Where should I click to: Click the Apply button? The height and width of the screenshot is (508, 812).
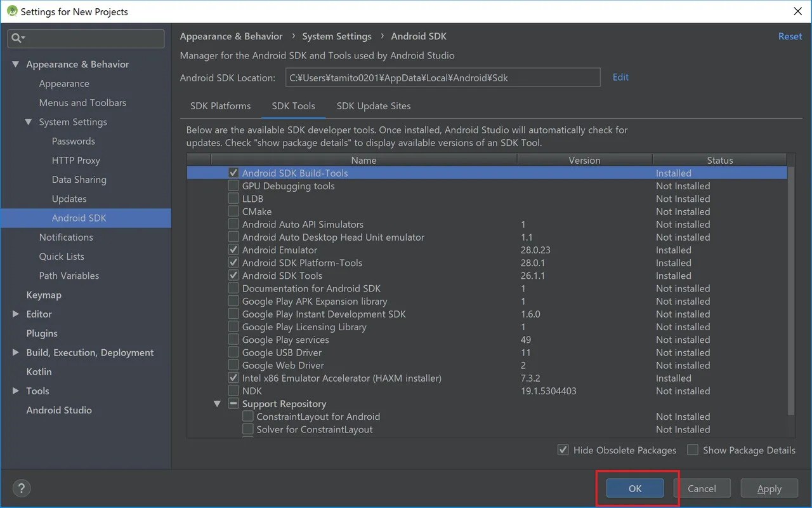769,488
